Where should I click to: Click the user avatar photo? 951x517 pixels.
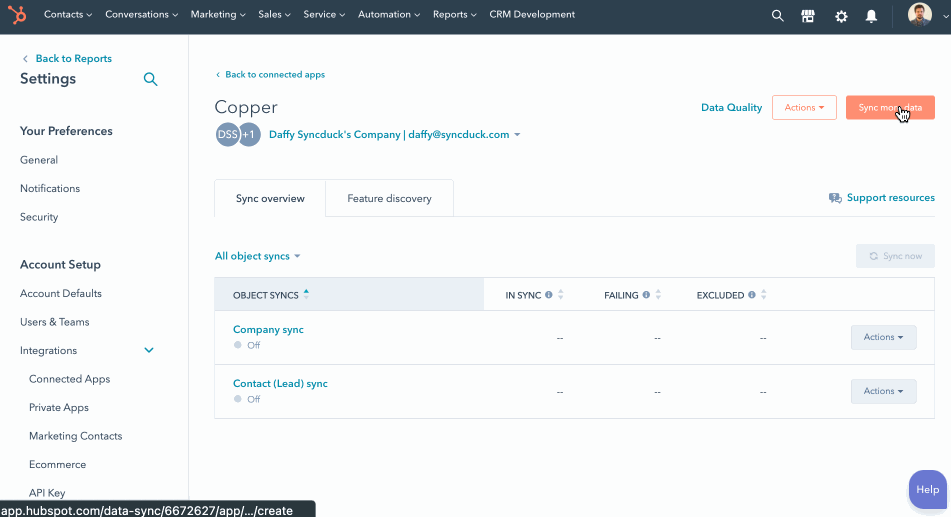(x=919, y=14)
